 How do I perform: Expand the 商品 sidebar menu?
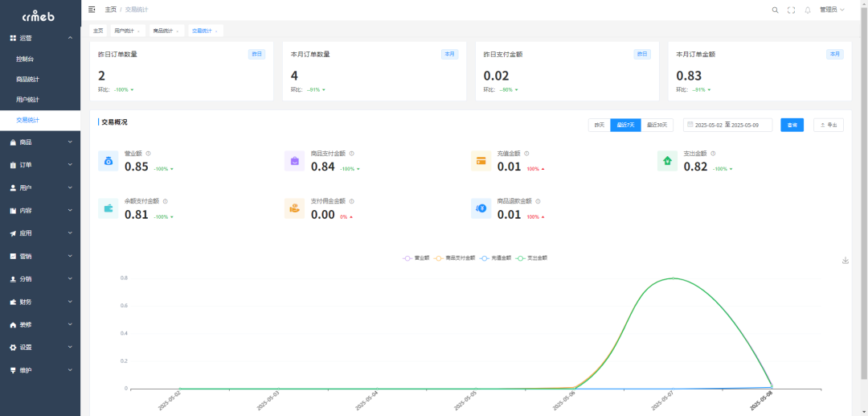[40, 142]
